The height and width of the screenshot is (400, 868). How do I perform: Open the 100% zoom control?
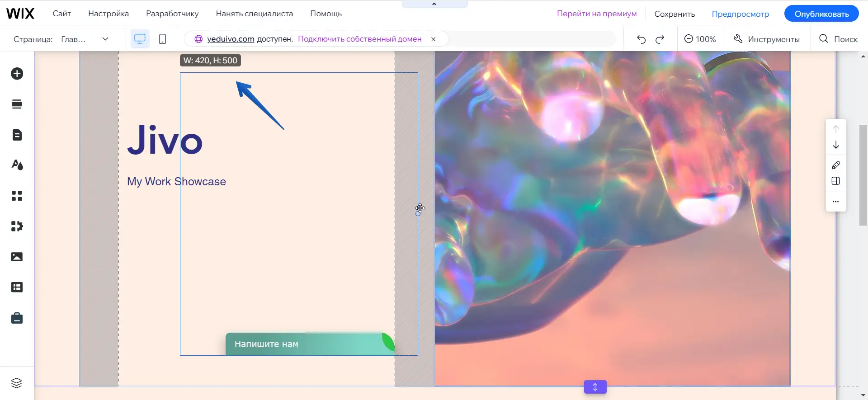[700, 39]
